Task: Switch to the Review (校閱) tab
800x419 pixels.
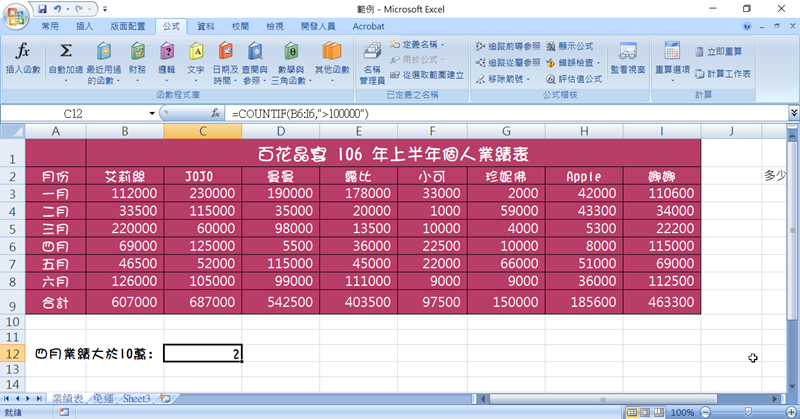Action: tap(240, 26)
